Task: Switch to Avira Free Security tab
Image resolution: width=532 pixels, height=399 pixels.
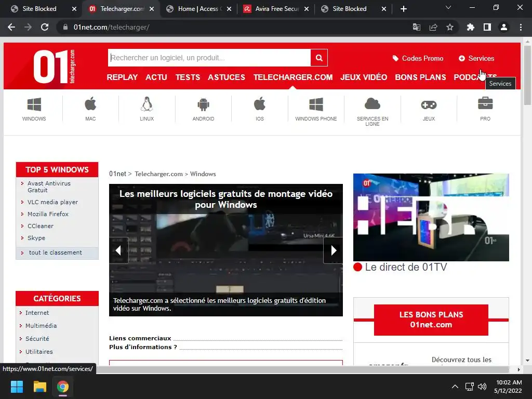Action: [275, 9]
